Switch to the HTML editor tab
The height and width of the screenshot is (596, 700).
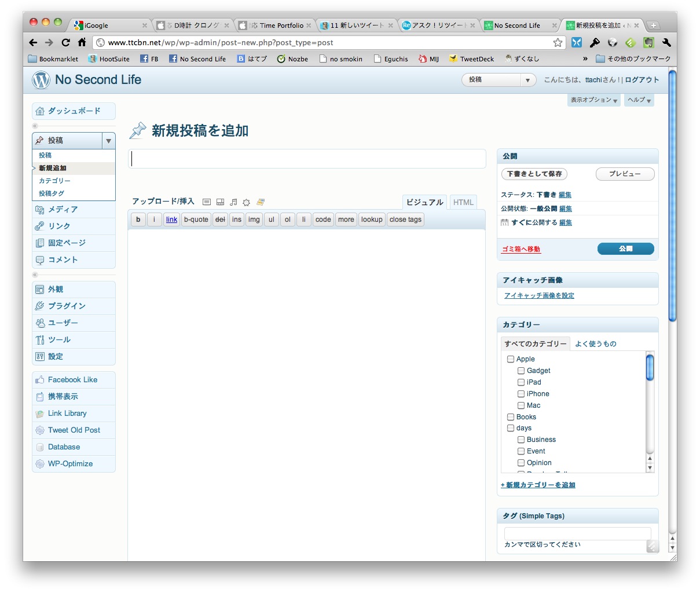[x=463, y=202]
